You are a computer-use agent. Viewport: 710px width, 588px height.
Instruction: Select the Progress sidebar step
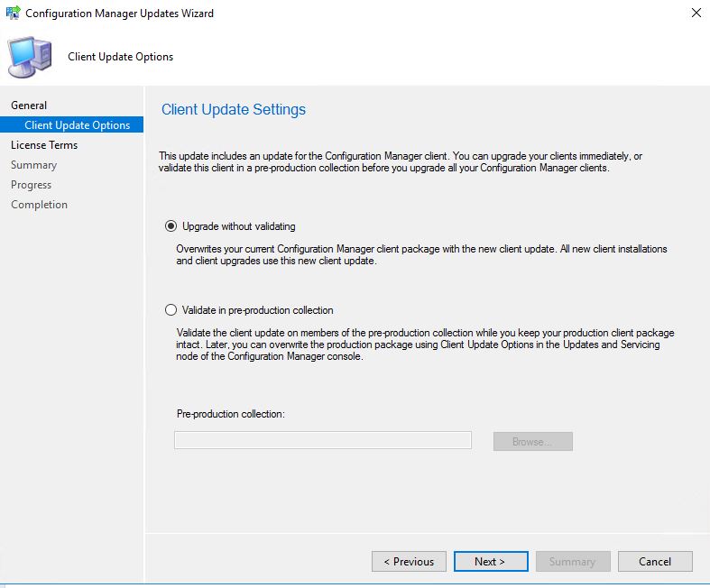(32, 185)
